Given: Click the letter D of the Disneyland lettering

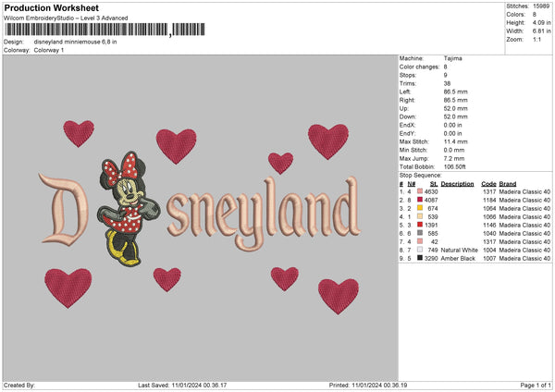Looking at the screenshot, I should (64, 209).
